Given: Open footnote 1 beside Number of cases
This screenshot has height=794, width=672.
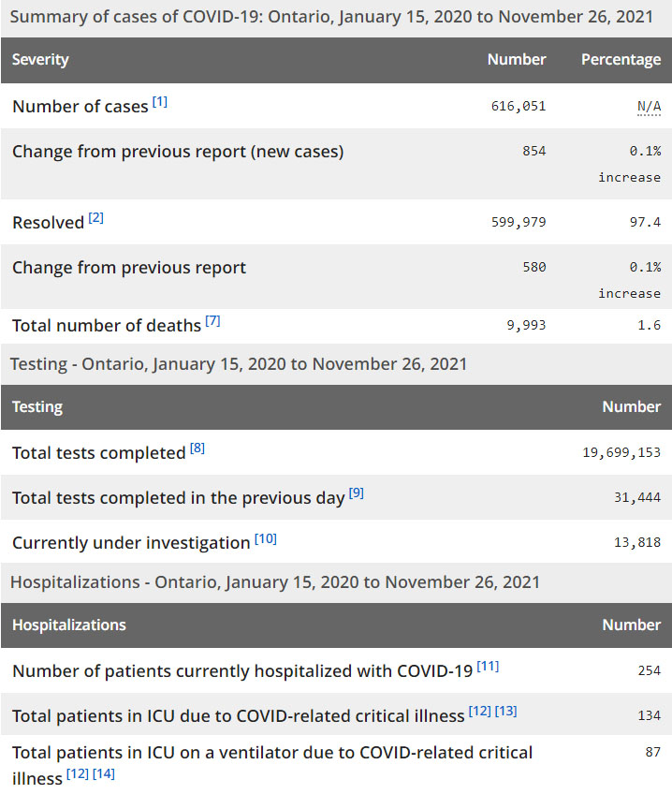Looking at the screenshot, I should (160, 102).
